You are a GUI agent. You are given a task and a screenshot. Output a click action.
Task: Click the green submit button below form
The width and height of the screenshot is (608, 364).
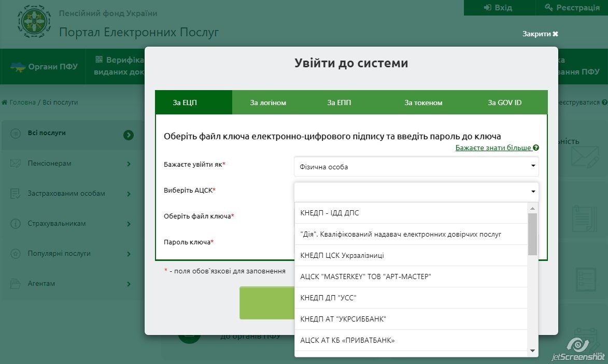pyautogui.click(x=267, y=303)
